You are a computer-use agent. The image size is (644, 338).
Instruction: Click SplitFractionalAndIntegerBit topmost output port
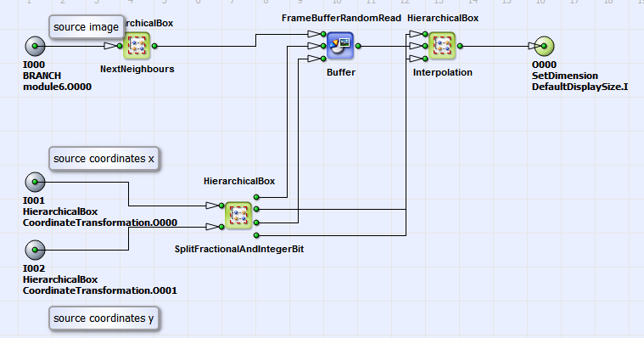pyautogui.click(x=256, y=197)
